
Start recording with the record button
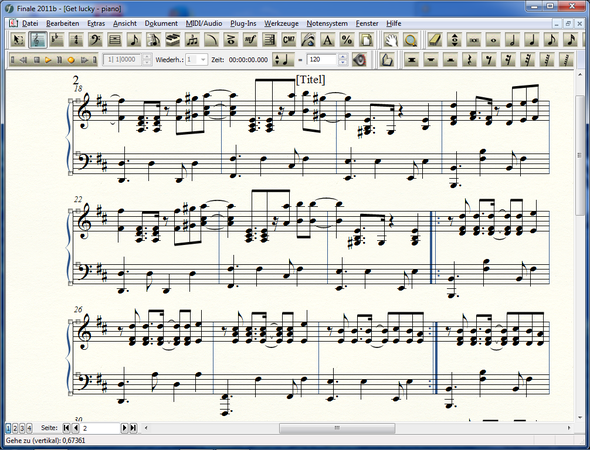[x=71, y=60]
